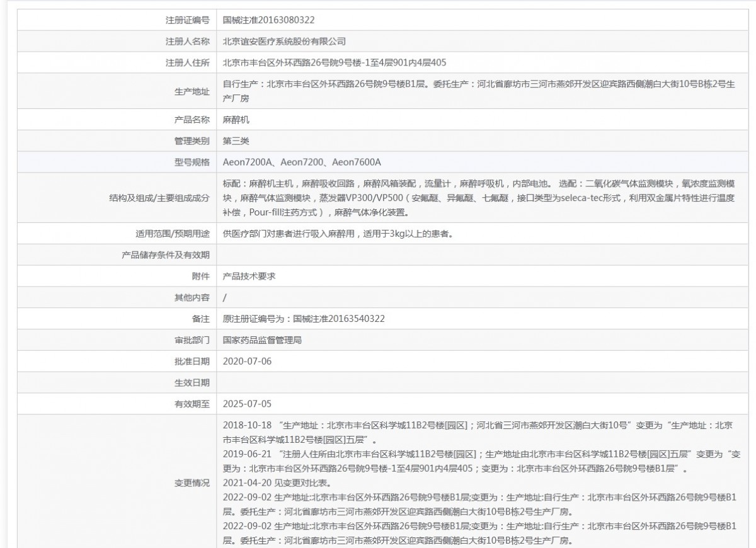Select structure description starting '标配：麻醉机主机'
The image size is (756, 548).
click(479, 198)
